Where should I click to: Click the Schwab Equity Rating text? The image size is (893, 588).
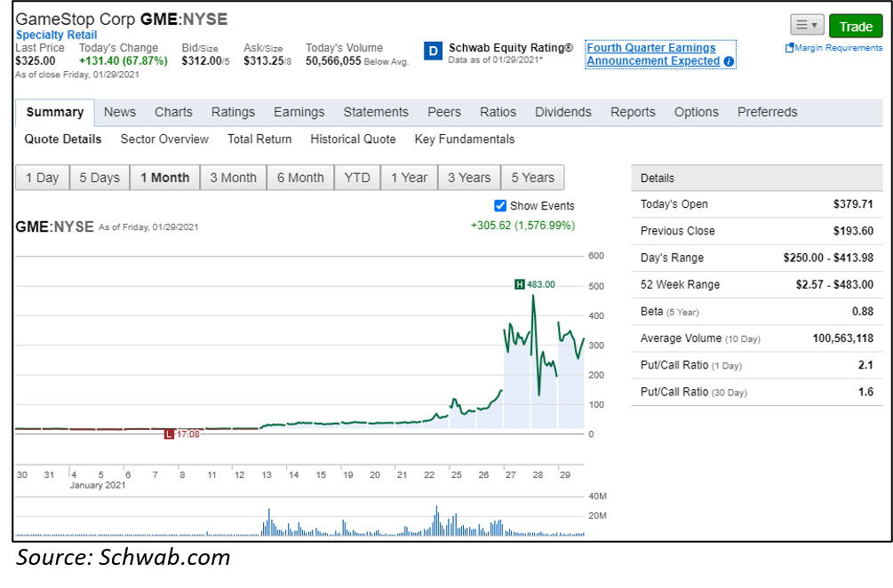tap(511, 48)
